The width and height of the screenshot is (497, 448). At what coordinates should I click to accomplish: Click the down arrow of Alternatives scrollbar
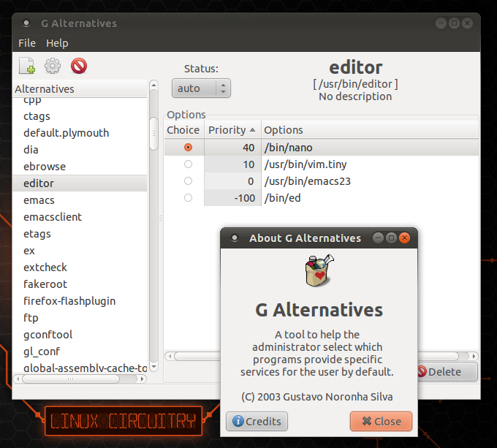(x=153, y=367)
